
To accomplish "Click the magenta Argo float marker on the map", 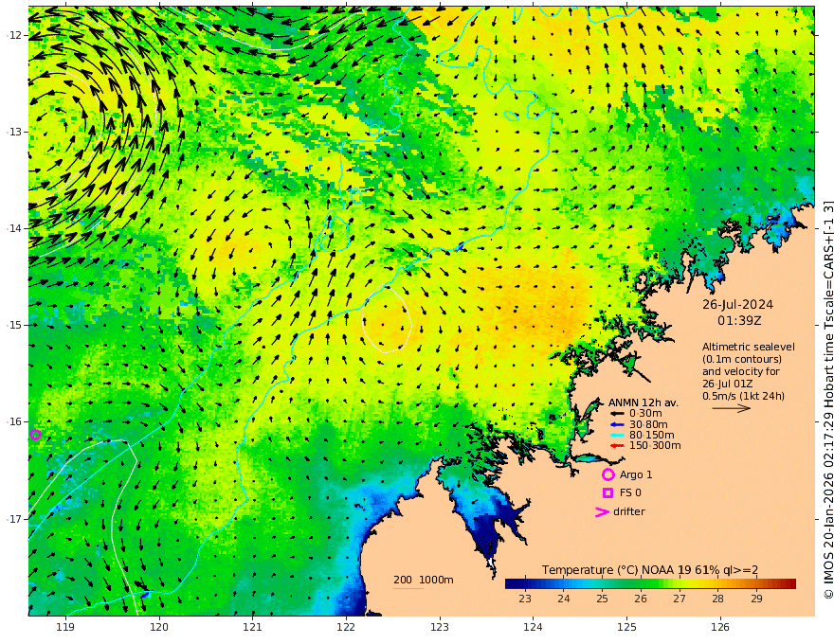I will pos(36,435).
